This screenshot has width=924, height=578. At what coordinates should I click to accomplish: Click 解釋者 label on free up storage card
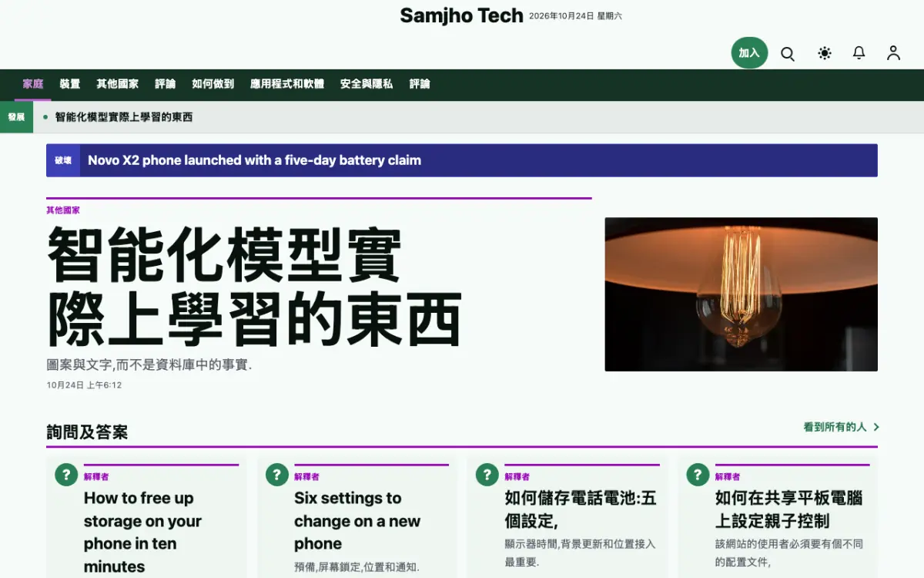[x=96, y=477]
